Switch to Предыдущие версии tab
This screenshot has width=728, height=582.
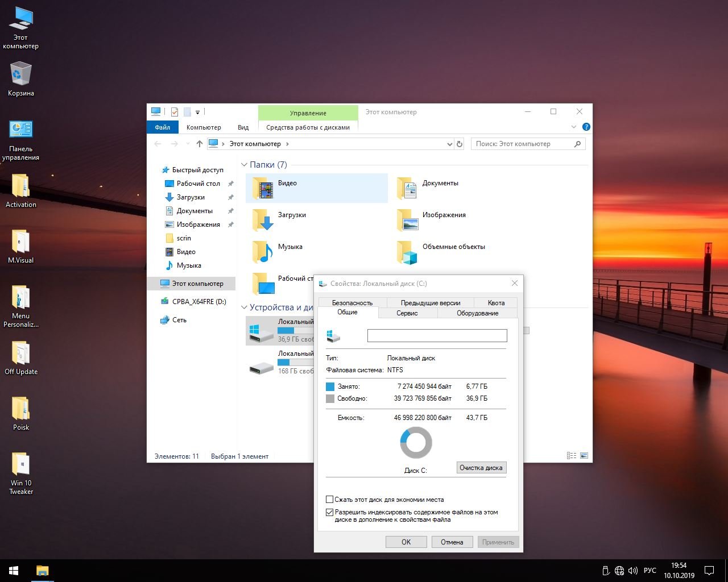431,302
